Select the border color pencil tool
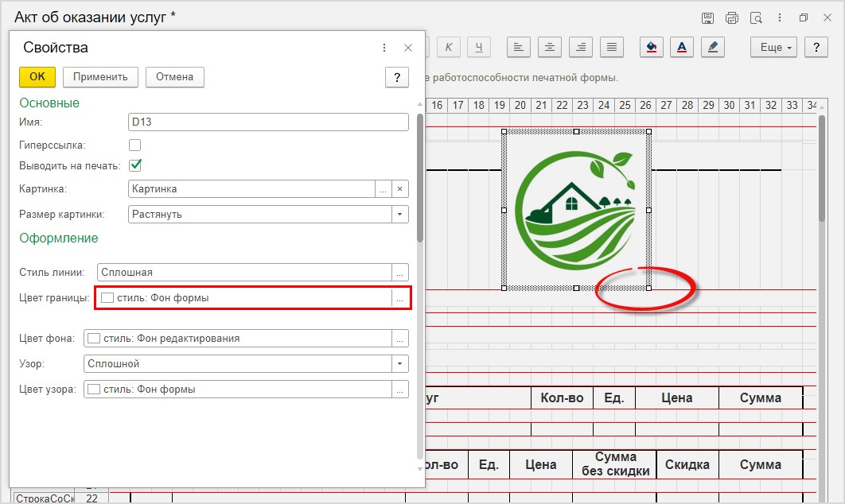845x504 pixels. point(713,48)
